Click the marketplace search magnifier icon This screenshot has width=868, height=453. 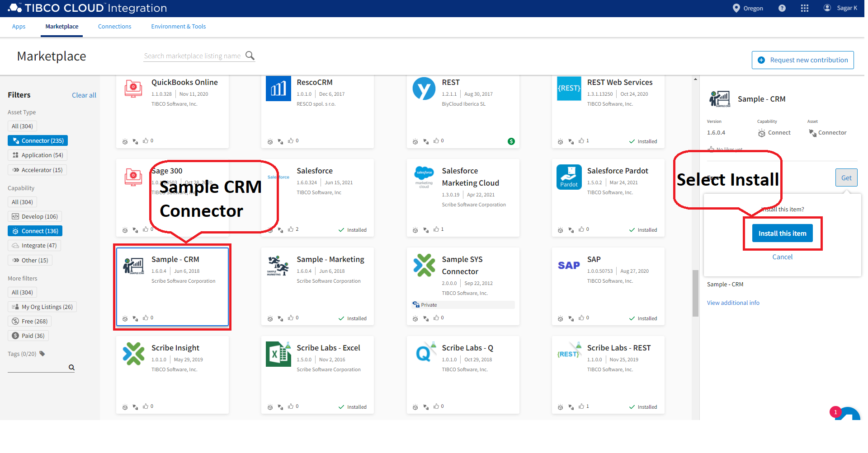pyautogui.click(x=250, y=56)
